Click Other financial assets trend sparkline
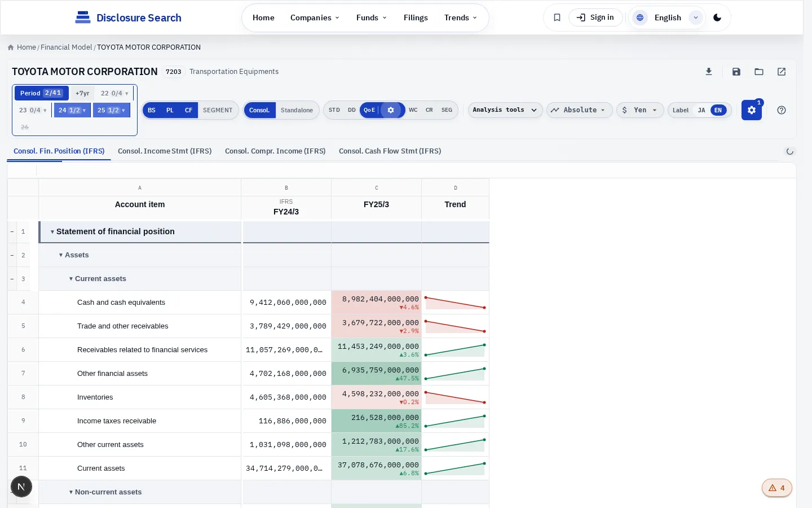The image size is (812, 508). click(455, 374)
